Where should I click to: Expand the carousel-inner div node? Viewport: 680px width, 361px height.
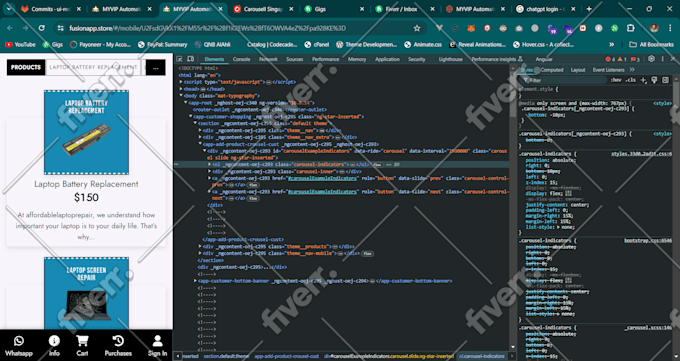(209, 171)
